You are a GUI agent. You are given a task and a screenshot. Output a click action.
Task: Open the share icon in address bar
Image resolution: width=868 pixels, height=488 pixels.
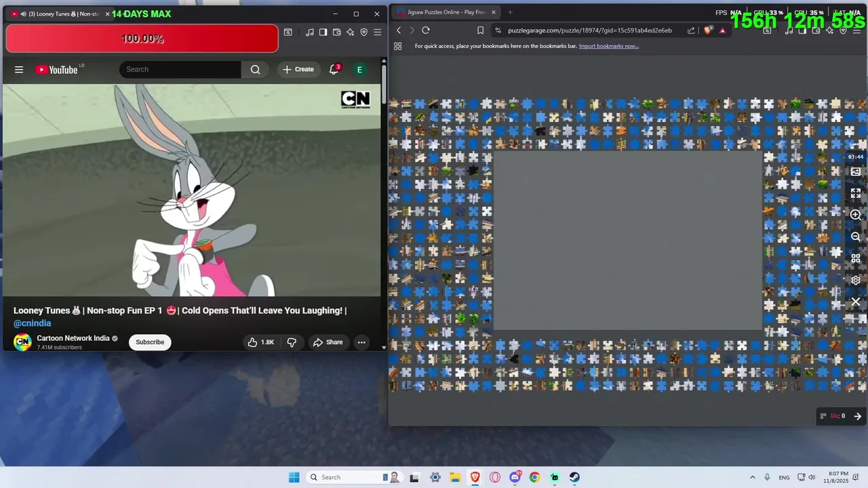691,30
